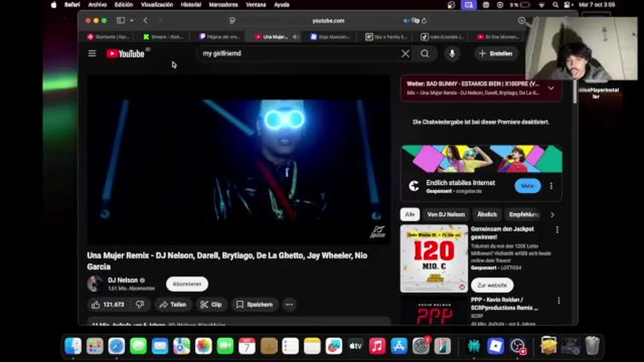Select the Alle filter chip
Image resolution: width=644 pixels, height=362 pixels.
pos(410,214)
